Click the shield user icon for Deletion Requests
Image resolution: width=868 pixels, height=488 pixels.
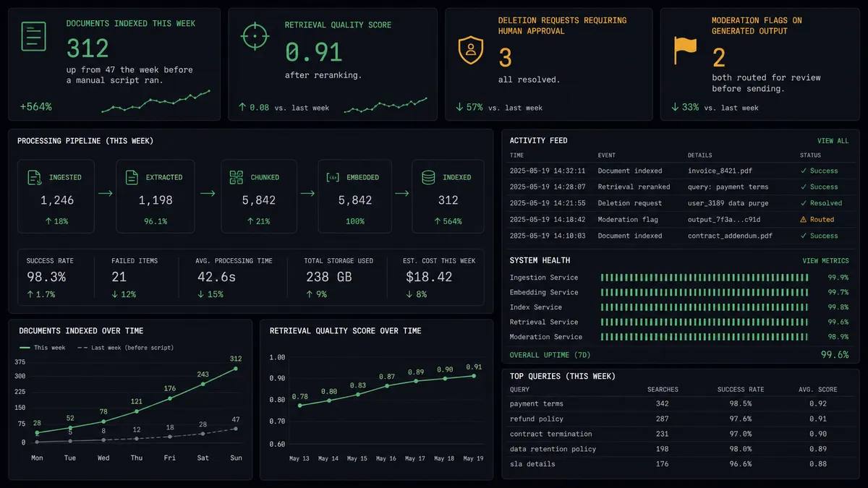coord(471,50)
